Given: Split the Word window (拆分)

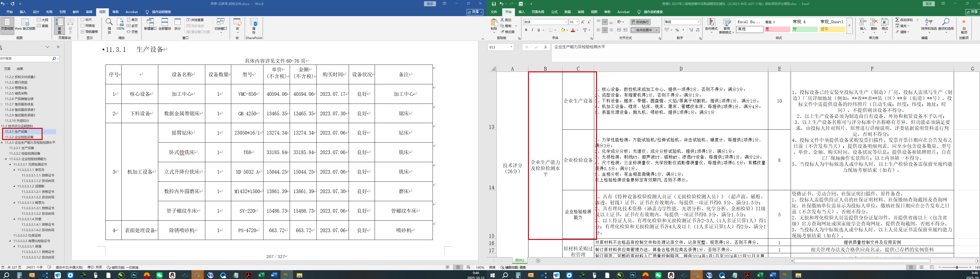Looking at the screenshot, I should (178, 24).
